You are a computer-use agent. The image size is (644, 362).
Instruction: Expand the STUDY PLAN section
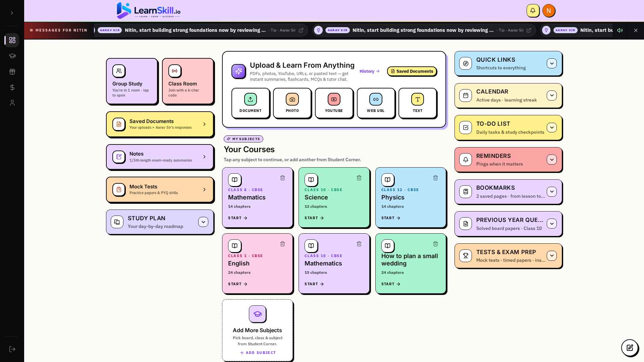click(203, 222)
